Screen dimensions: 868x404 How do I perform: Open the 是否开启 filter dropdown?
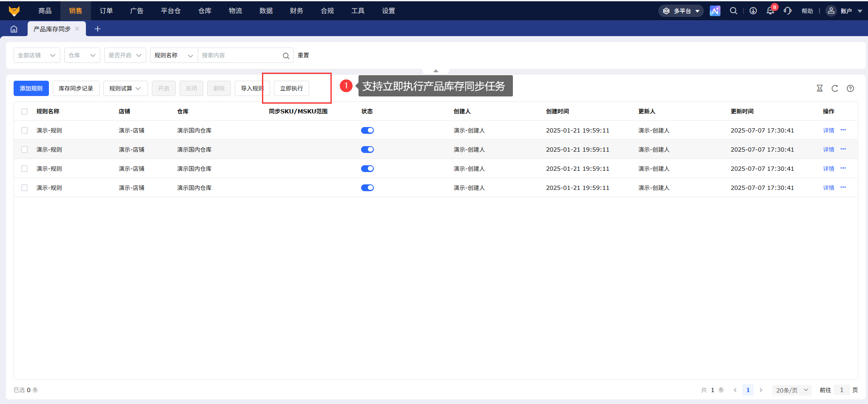point(125,55)
